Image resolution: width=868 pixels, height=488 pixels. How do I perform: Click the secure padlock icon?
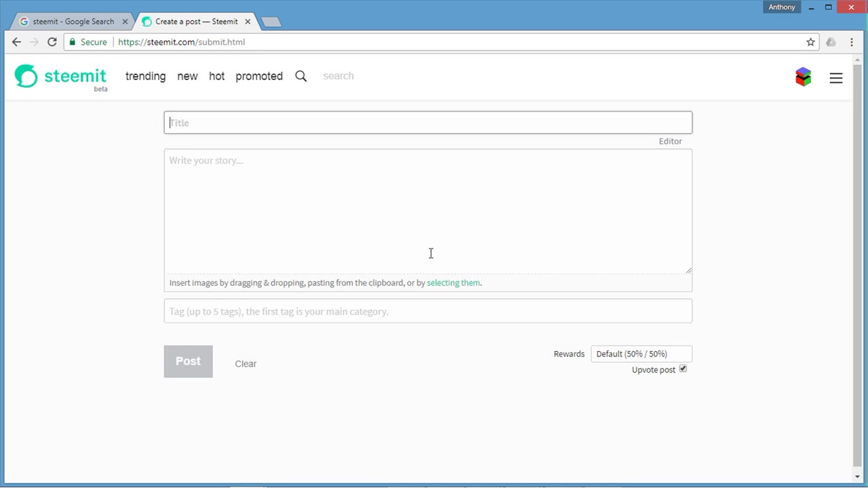point(73,42)
